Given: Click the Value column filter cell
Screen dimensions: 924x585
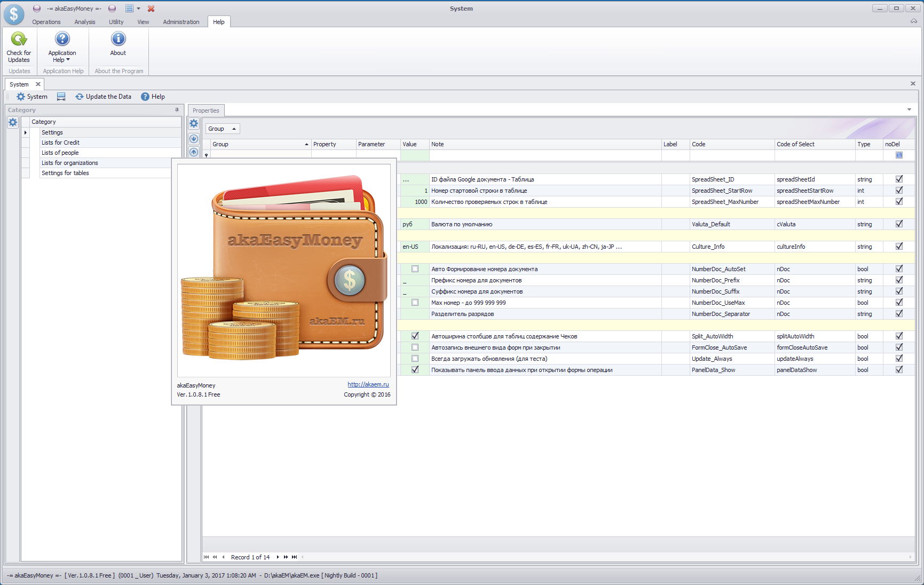Looking at the screenshot, I should point(415,155).
